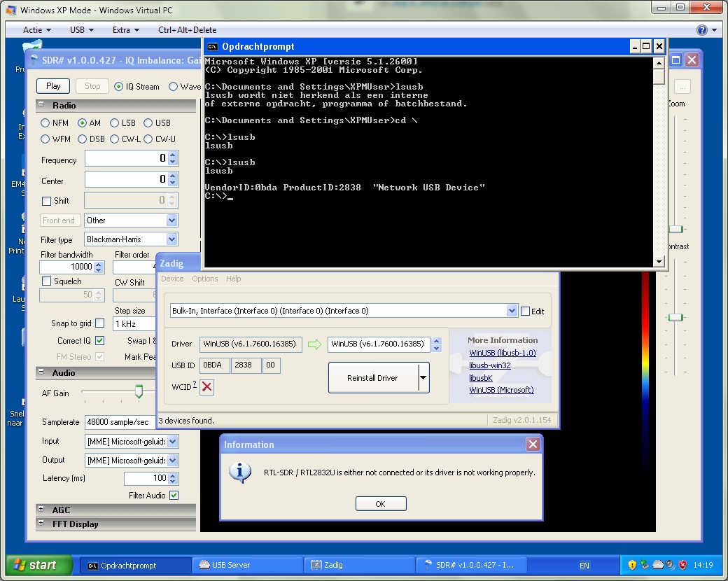Open the libusb-win32 link
Image resolution: width=728 pixels, height=581 pixels.
tap(490, 365)
